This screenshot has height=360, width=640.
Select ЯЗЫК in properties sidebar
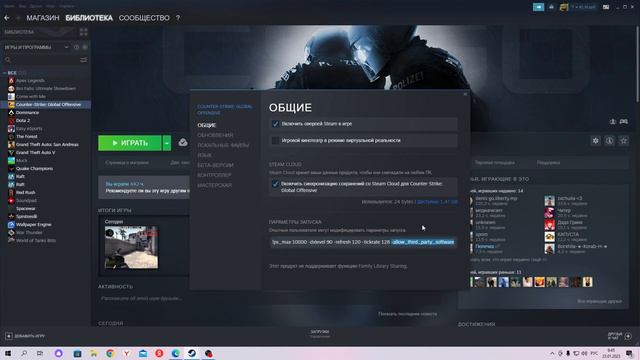pos(204,155)
